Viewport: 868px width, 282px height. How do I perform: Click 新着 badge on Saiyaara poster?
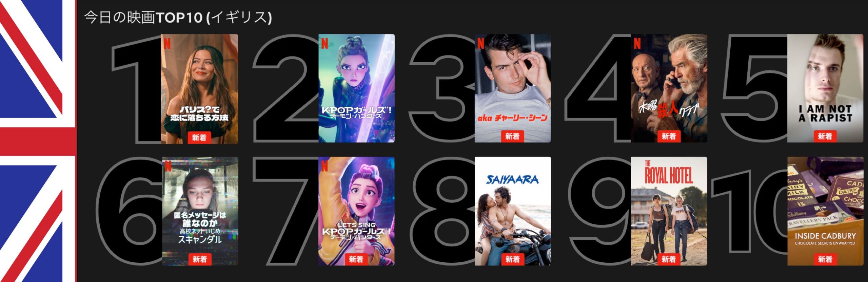click(512, 259)
